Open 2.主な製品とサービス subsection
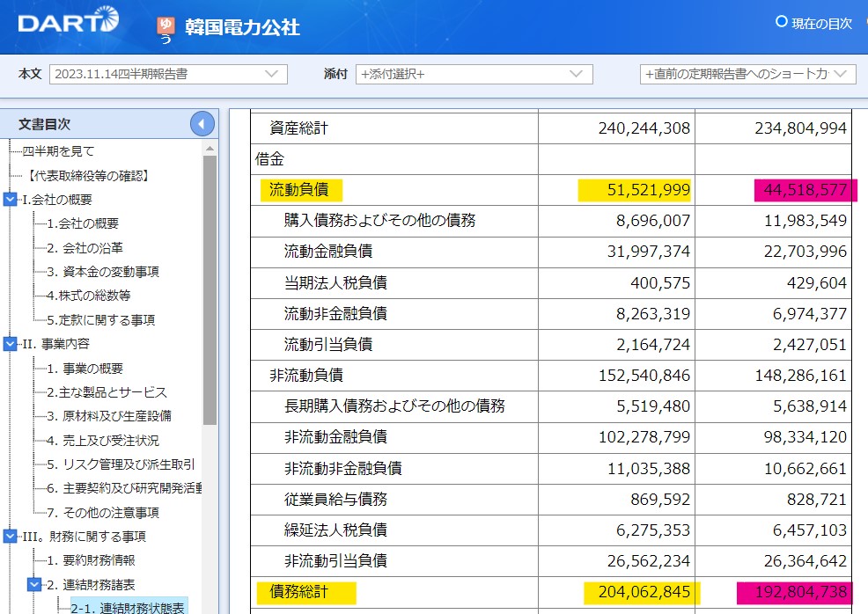 coord(107,392)
